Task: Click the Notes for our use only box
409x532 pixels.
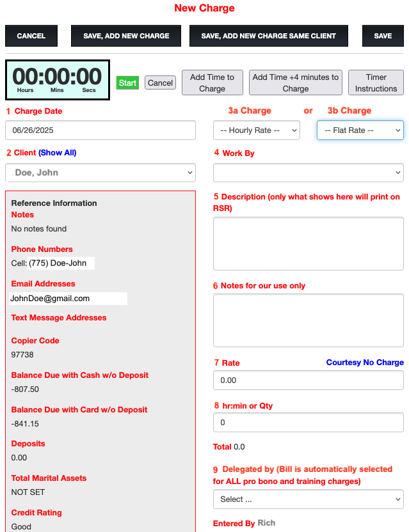Action: tap(309, 320)
